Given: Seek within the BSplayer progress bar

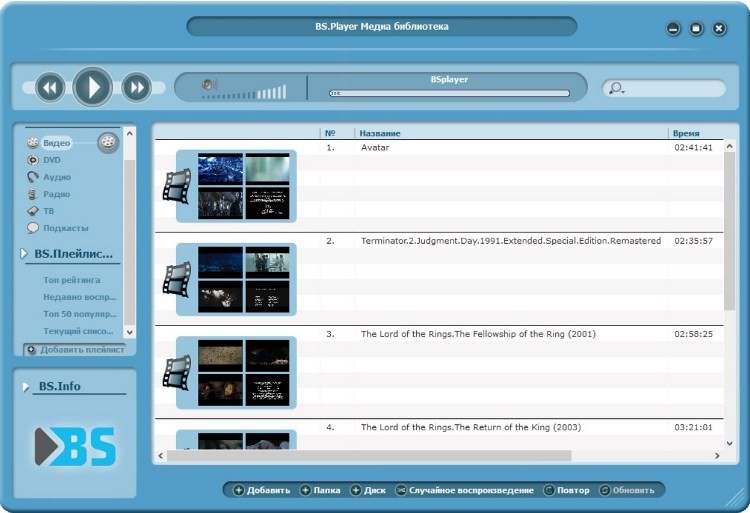Looking at the screenshot, I should tap(449, 93).
